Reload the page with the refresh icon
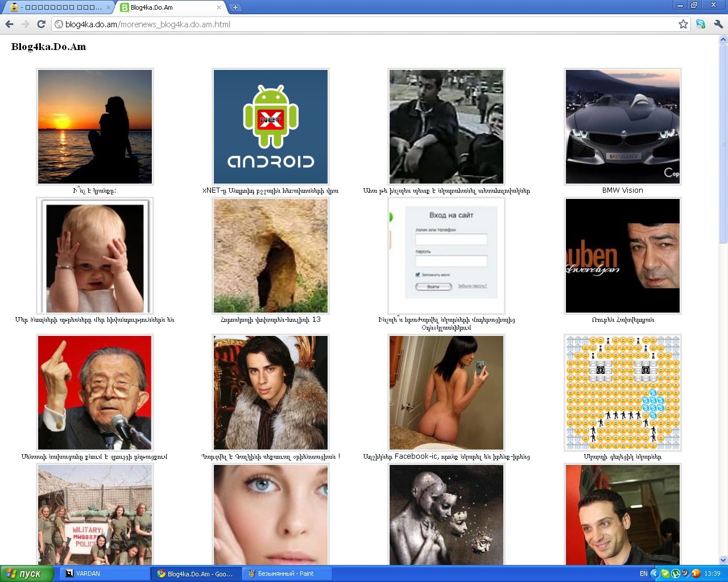This screenshot has height=582, width=728. (41, 24)
